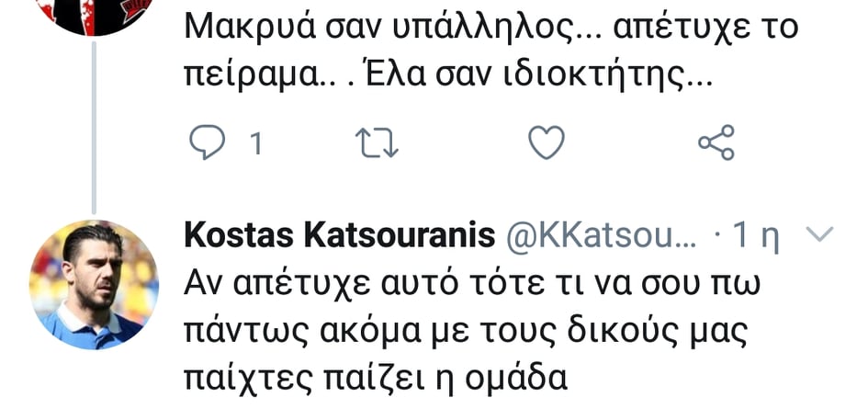Open Kostas Katsouranis's profile picture
Viewport: 868px width, 409px height.
coord(93,284)
